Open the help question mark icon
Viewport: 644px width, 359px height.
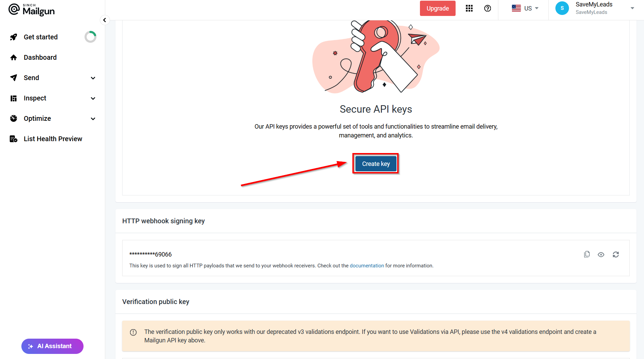[x=487, y=8]
